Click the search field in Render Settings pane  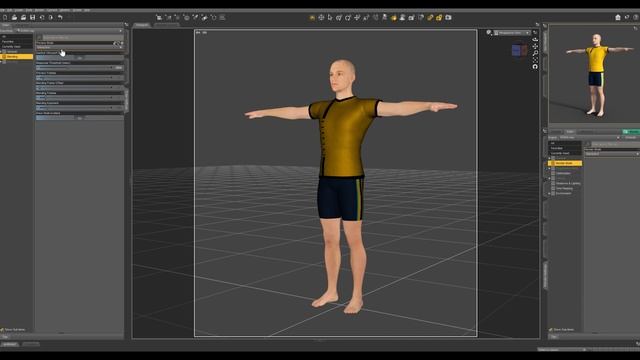point(615,144)
